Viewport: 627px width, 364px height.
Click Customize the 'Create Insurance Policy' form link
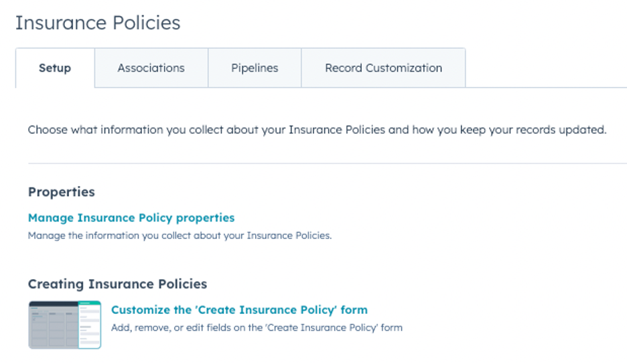pos(239,310)
